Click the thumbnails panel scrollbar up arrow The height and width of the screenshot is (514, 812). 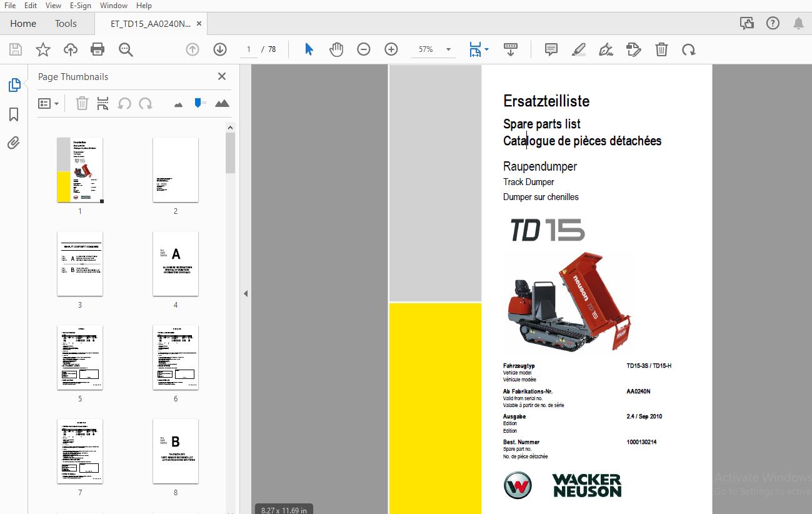(x=230, y=128)
